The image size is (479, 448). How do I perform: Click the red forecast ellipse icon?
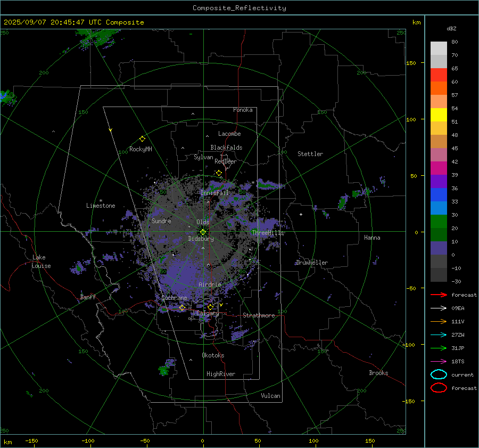pos(439,388)
